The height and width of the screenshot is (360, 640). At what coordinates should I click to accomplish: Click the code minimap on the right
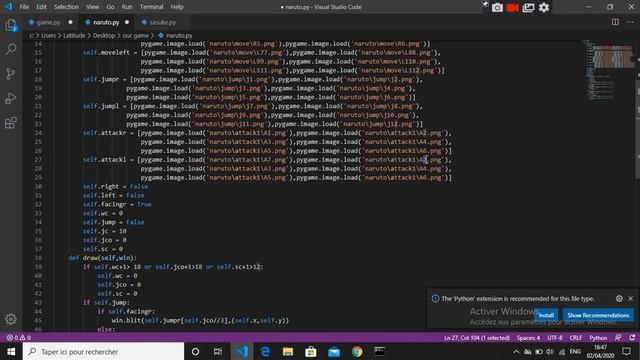pos(609,69)
